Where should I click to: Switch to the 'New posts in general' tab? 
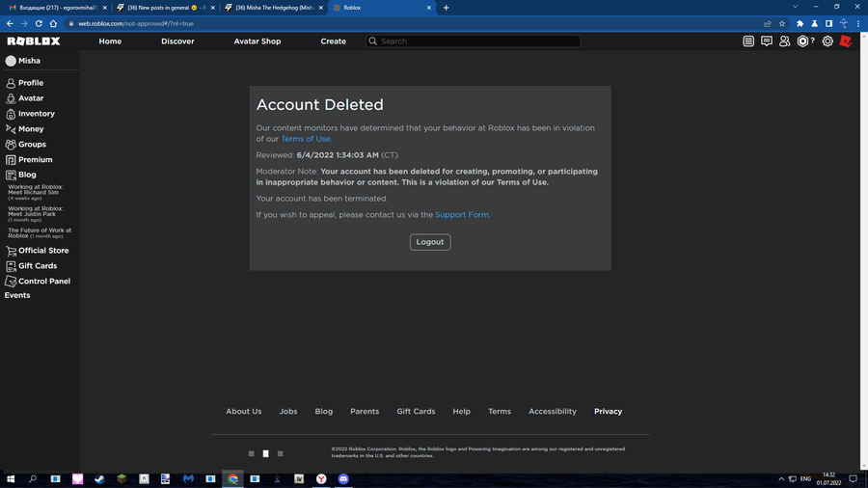pyautogui.click(x=164, y=8)
